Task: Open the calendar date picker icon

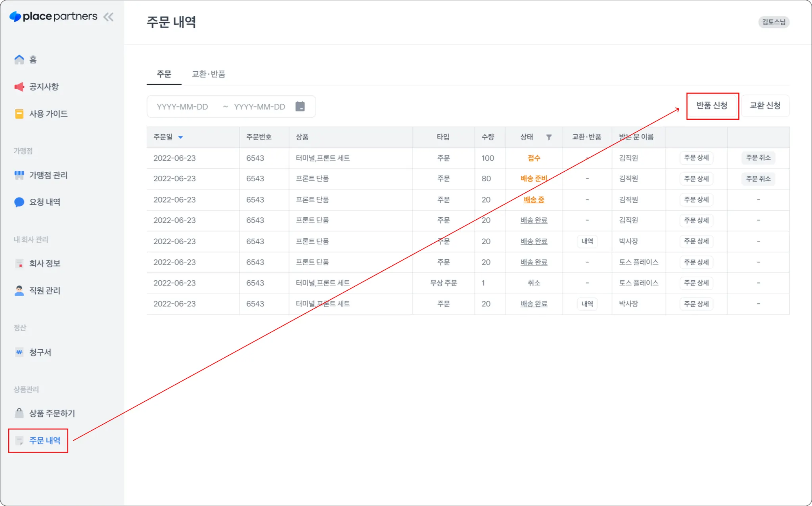Action: 300,106
